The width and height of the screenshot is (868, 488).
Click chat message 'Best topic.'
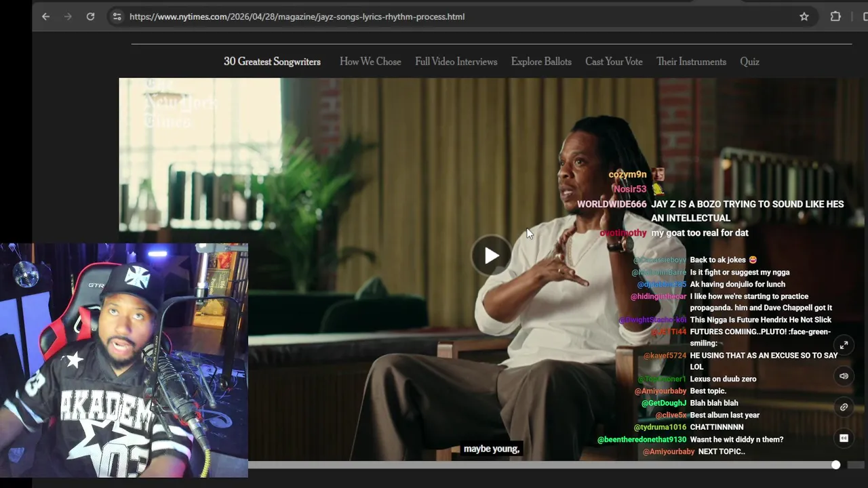[708, 391]
